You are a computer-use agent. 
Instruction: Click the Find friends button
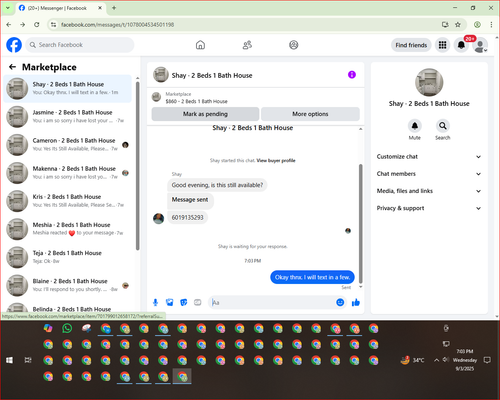tap(411, 45)
